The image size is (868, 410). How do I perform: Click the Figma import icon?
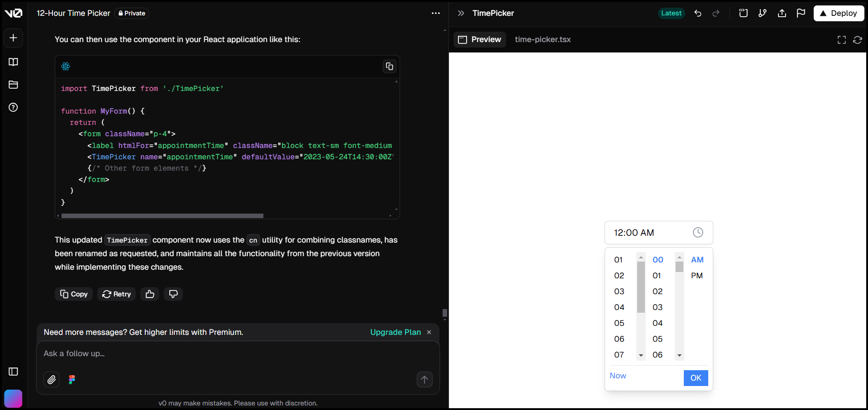72,379
